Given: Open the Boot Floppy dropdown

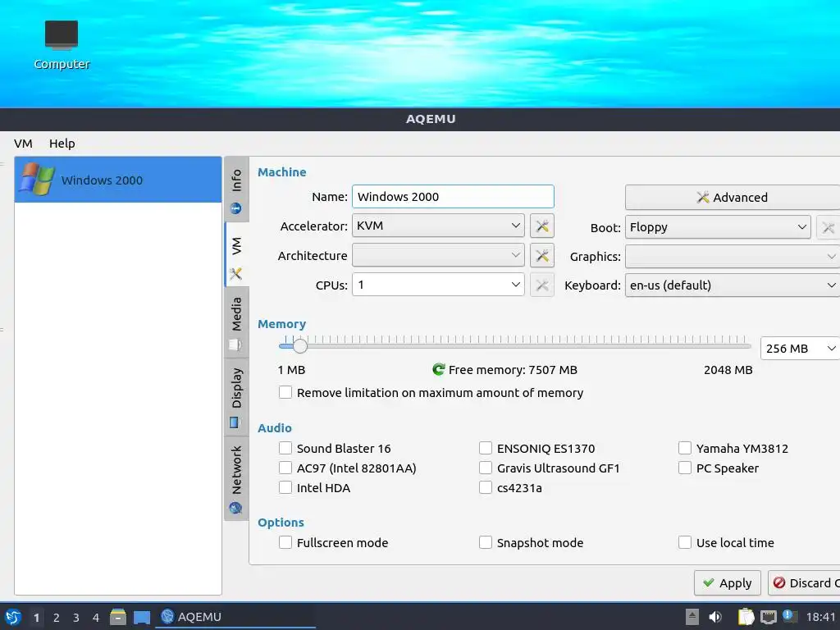Looking at the screenshot, I should tap(717, 227).
